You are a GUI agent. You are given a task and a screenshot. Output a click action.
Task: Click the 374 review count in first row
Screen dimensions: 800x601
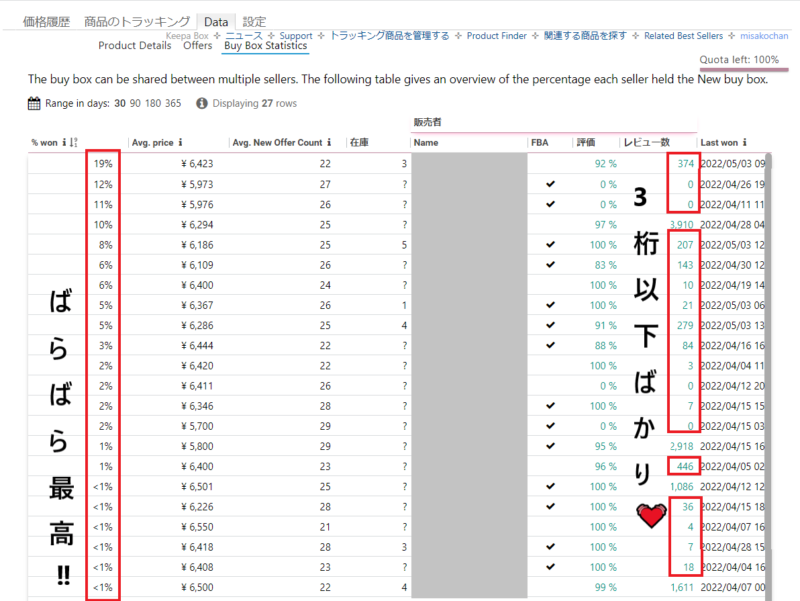click(685, 164)
